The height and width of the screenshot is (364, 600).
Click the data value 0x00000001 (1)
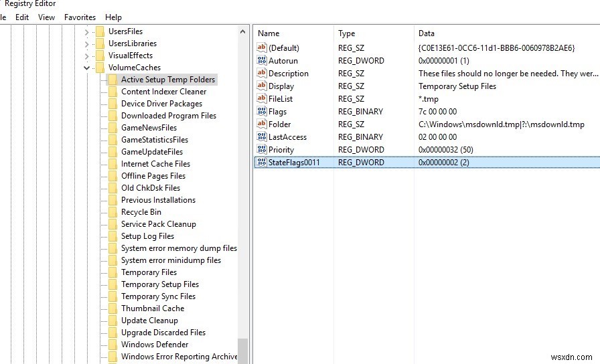pyautogui.click(x=443, y=60)
